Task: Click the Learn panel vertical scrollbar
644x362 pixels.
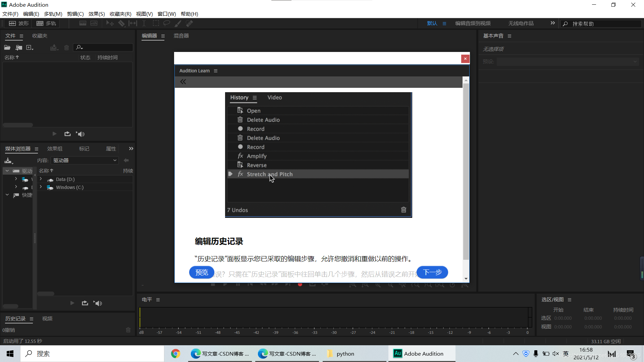Action: pos(466,171)
